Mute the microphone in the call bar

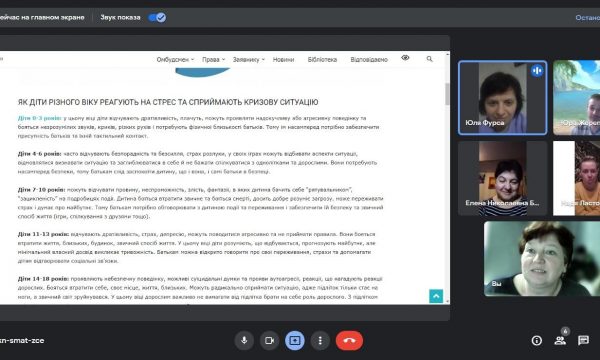(x=244, y=340)
